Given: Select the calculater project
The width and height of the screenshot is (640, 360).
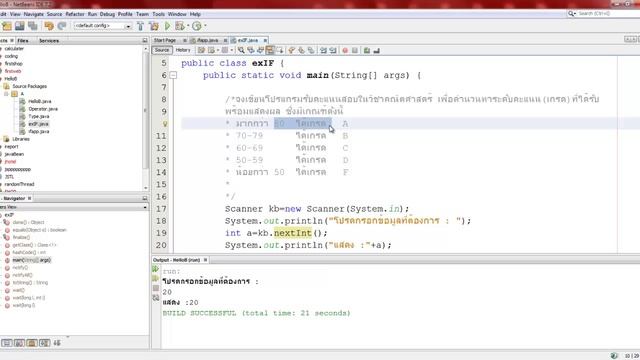Looking at the screenshot, I should (x=14, y=49).
